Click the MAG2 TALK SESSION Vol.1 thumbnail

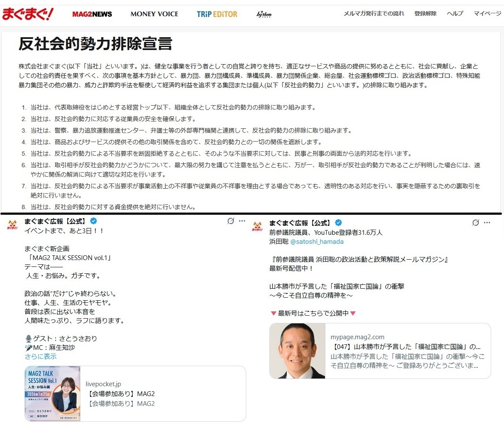(52, 393)
